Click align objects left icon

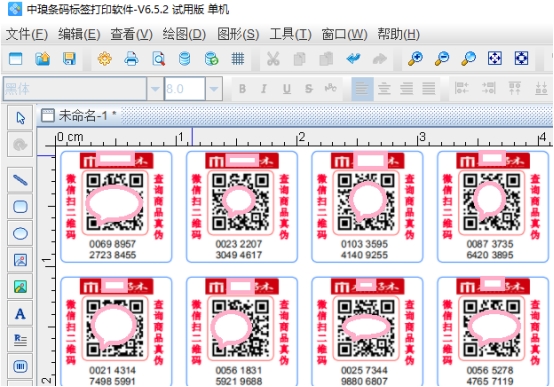point(461,88)
